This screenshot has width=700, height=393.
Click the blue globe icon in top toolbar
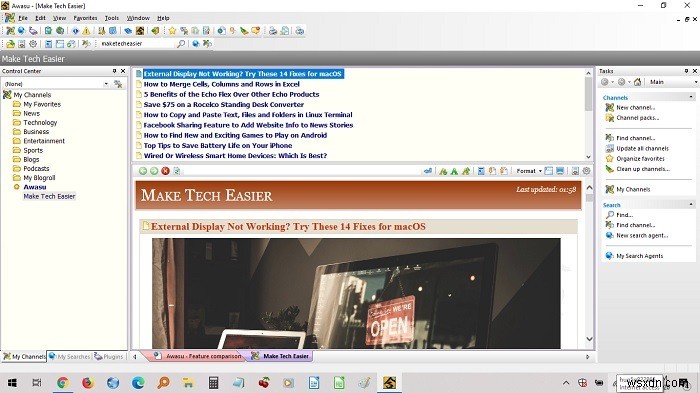21,31
